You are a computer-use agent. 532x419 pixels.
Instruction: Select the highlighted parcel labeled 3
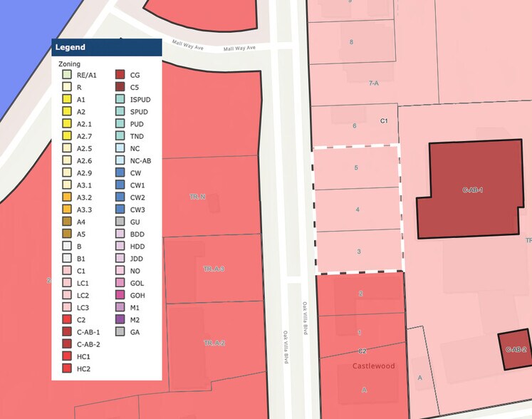click(359, 252)
